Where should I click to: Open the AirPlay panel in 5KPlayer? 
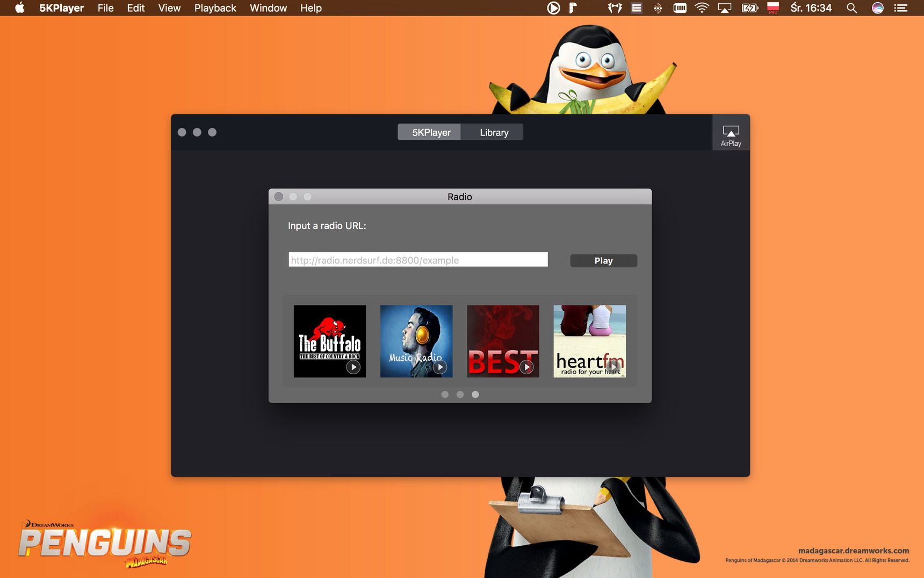(x=731, y=132)
